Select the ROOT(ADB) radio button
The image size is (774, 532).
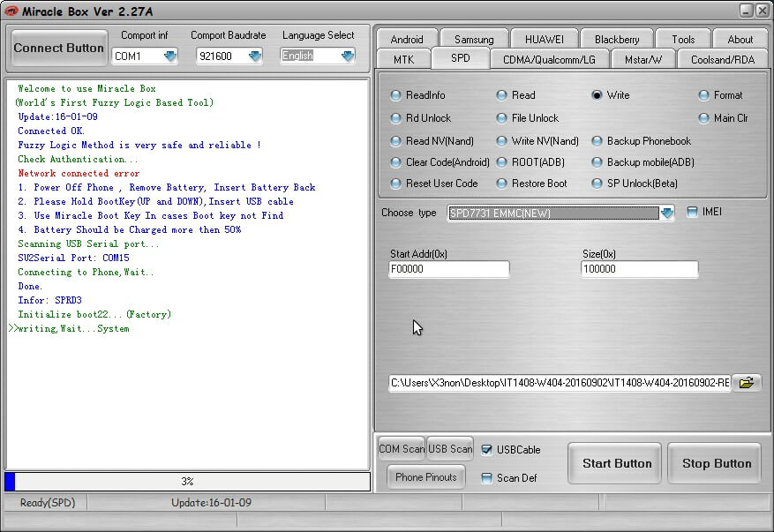[501, 162]
